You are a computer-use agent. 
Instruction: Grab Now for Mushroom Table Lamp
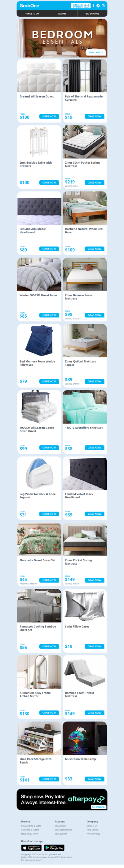[x=94, y=779]
